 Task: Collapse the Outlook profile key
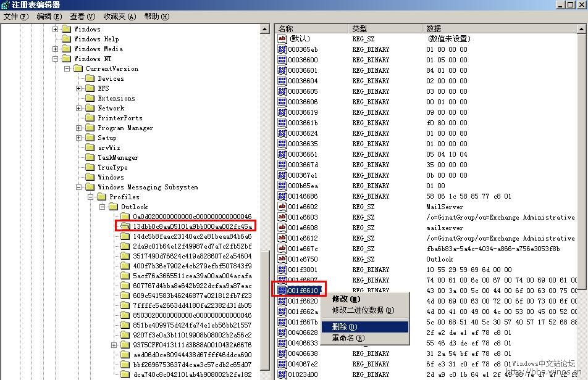point(103,207)
